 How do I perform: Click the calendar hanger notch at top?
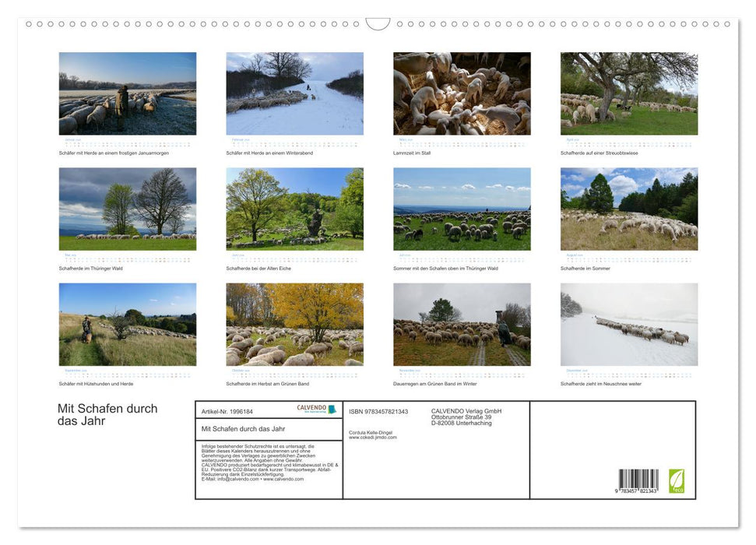click(378, 24)
